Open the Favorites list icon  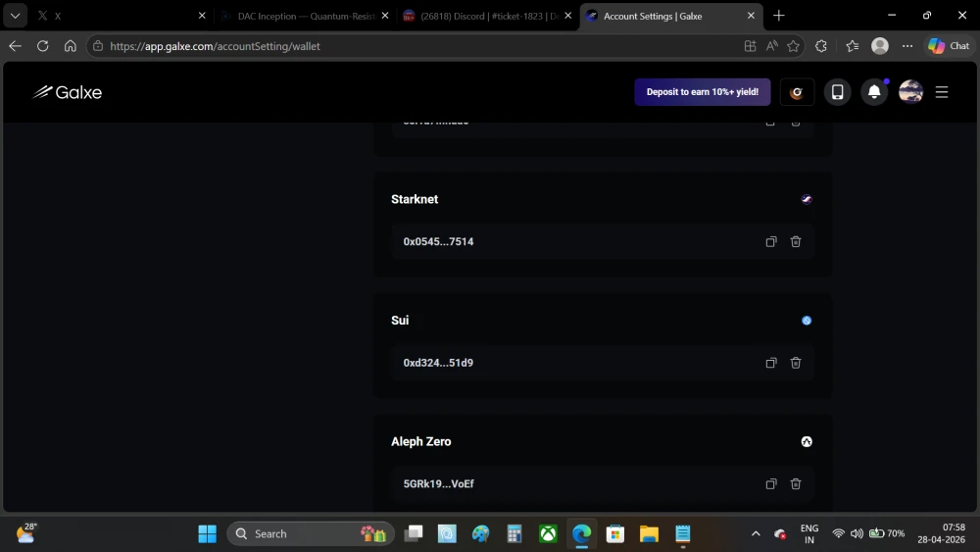click(852, 46)
